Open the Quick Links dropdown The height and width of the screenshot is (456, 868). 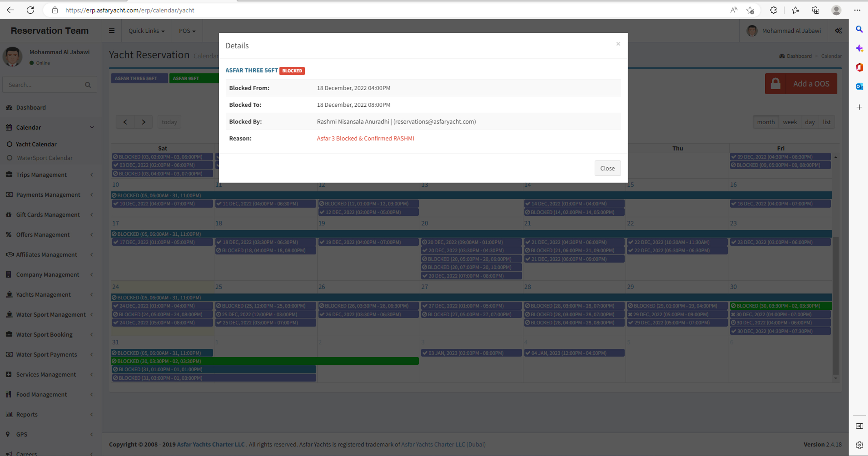pos(146,31)
